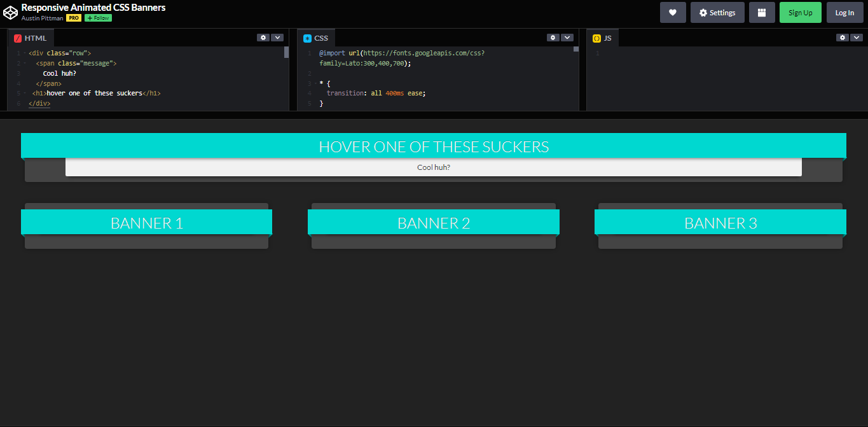The image size is (868, 427).
Task: Collapse the div row fold arrow in HTML
Action: 24,53
